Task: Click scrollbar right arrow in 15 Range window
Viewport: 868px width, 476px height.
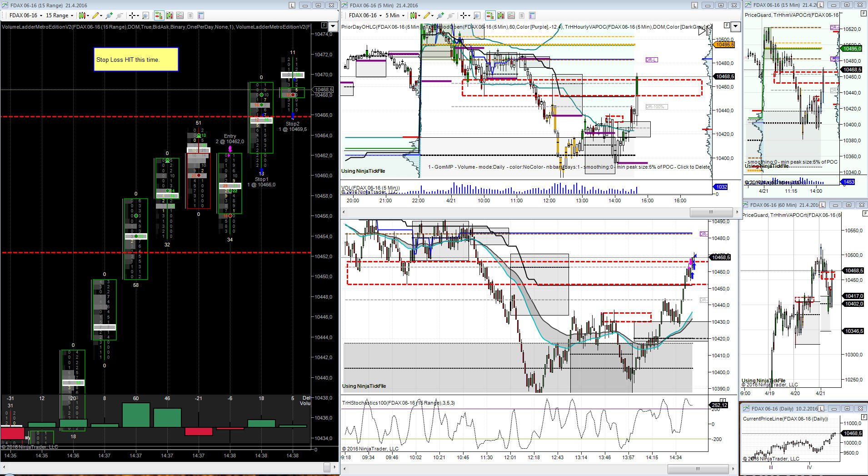Action: tap(335, 467)
